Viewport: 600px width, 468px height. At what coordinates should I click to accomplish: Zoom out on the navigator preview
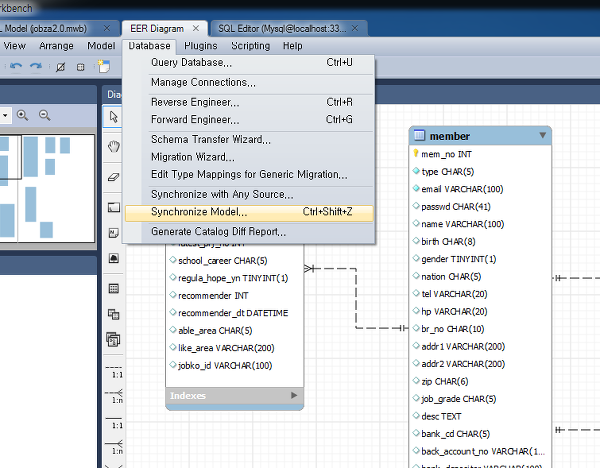tap(45, 115)
